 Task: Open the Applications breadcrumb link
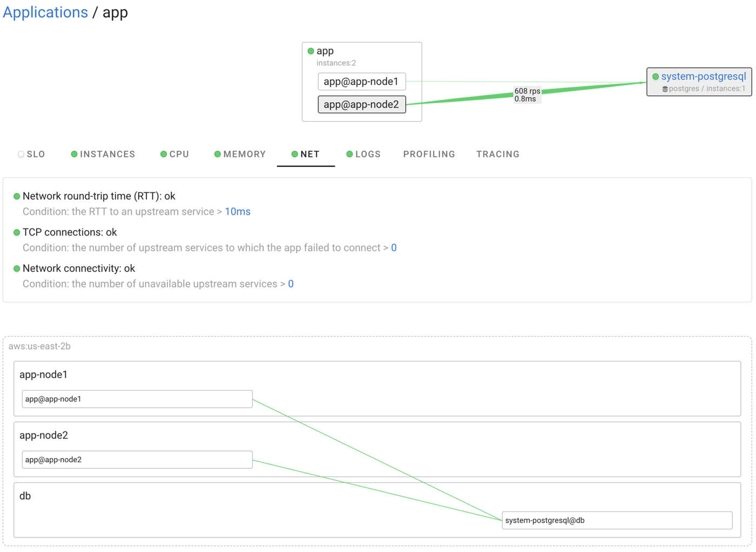(45, 12)
